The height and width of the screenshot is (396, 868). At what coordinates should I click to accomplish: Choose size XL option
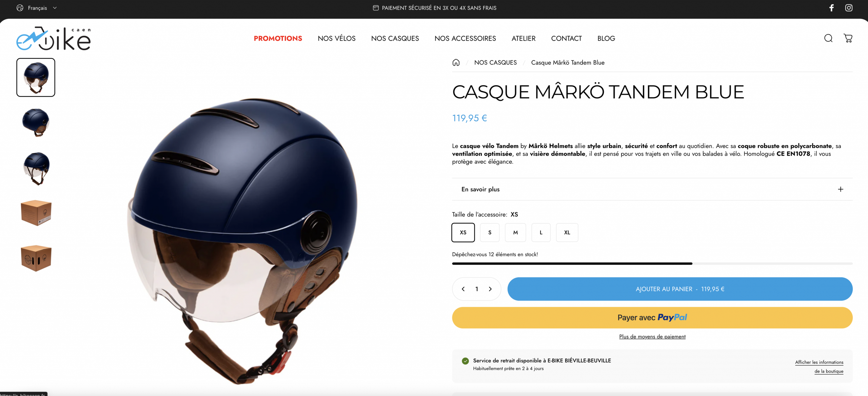(567, 232)
